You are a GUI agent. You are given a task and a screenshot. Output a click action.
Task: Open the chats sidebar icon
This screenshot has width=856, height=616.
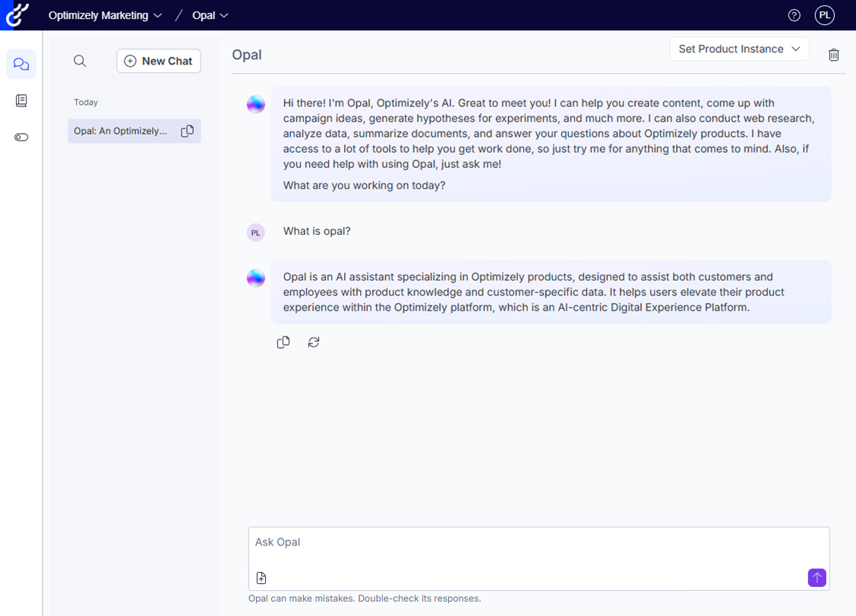pos(21,64)
